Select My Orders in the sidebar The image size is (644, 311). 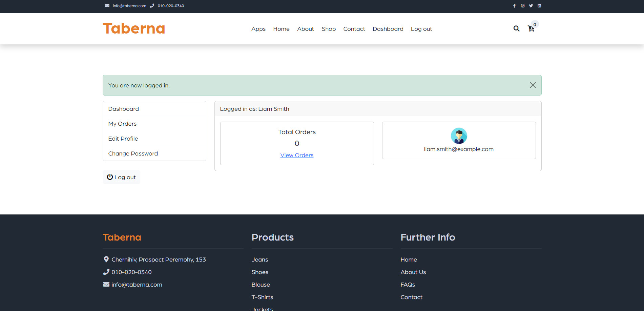(x=122, y=124)
